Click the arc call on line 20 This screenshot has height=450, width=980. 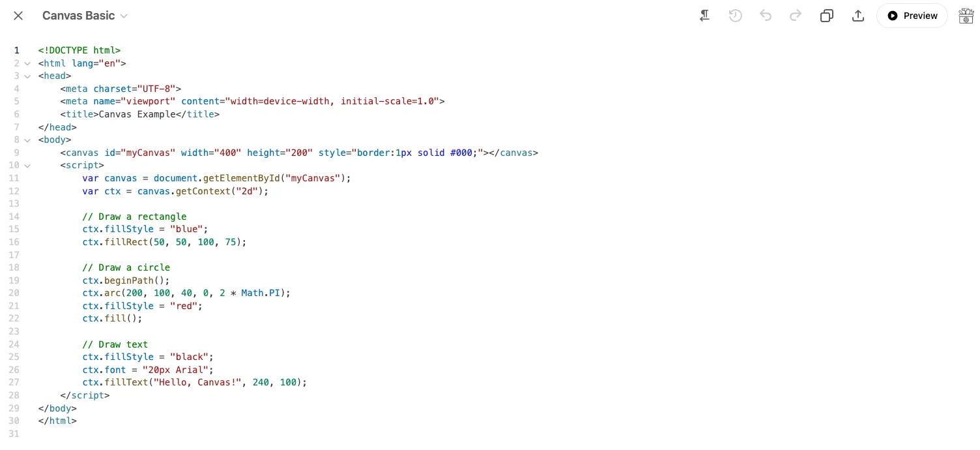tap(113, 293)
